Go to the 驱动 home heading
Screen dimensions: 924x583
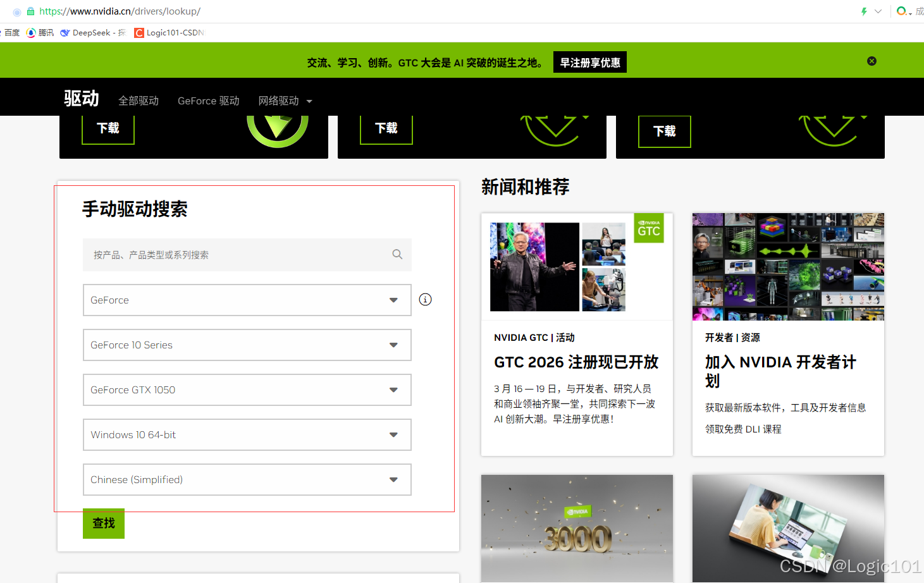(82, 99)
